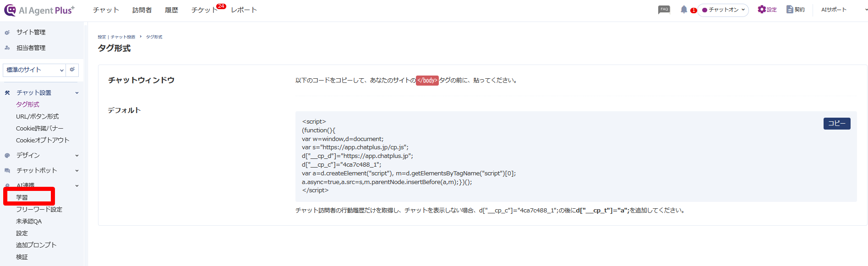
Task: Open the AIサポート account dropdown arrow
Action: tap(866, 10)
